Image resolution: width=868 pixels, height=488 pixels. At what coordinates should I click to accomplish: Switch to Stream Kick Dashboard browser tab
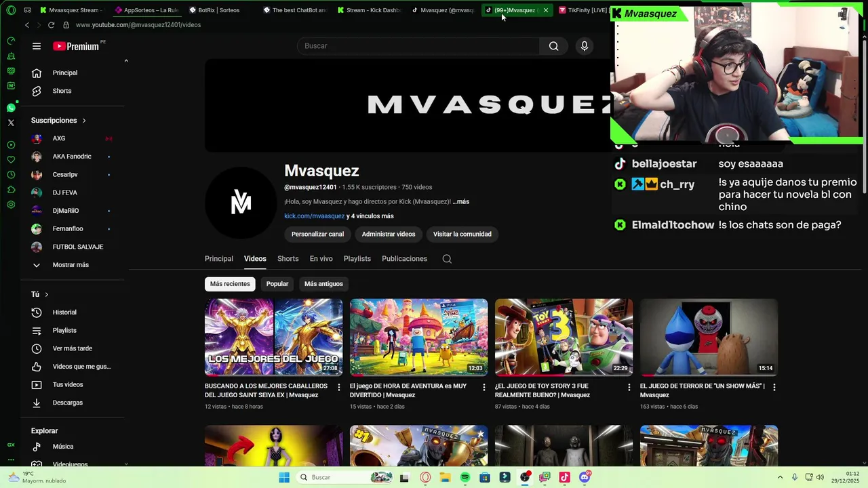[x=369, y=10]
